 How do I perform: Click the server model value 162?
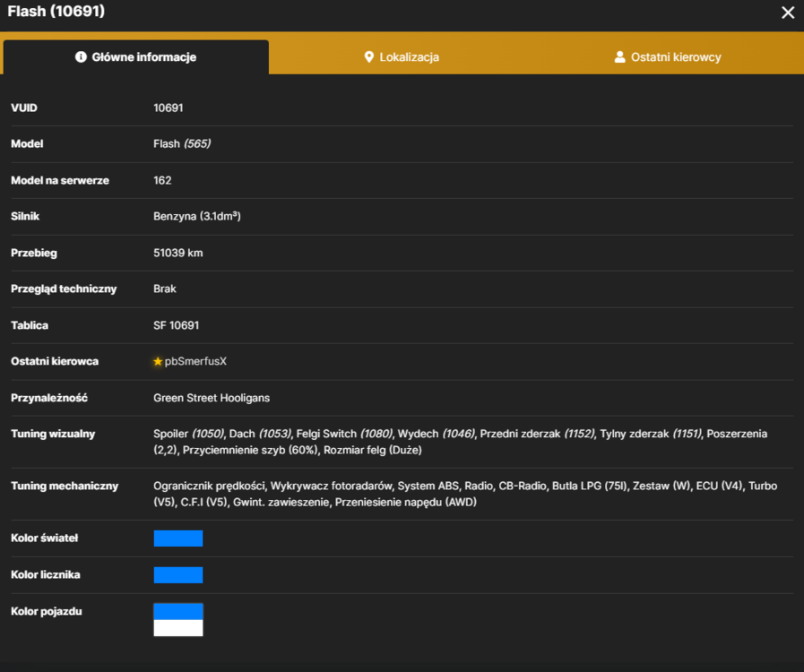pyautogui.click(x=162, y=180)
